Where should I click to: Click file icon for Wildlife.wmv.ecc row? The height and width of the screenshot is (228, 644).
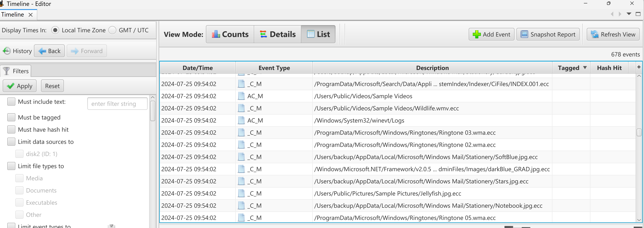click(x=241, y=108)
